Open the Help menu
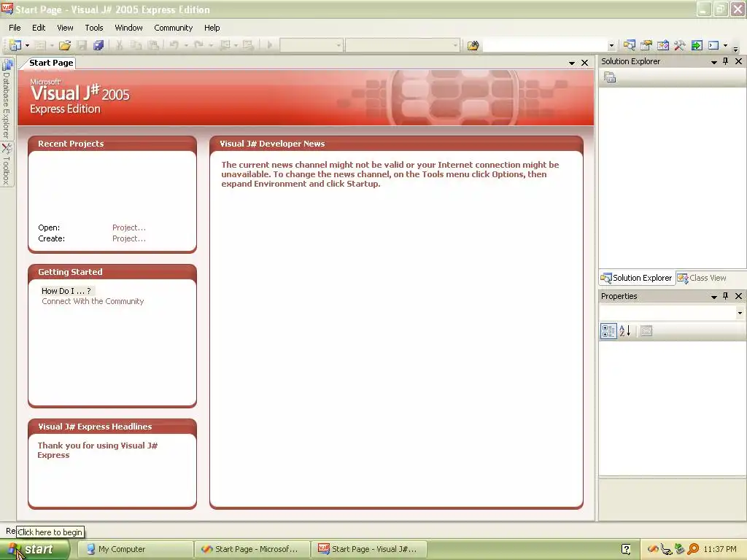The image size is (747, 560). click(x=212, y=28)
